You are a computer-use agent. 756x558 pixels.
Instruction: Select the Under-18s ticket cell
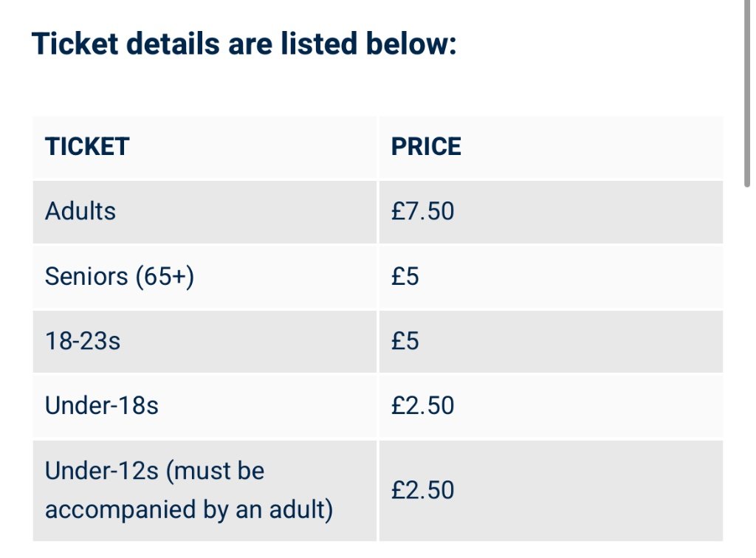pyautogui.click(x=102, y=406)
